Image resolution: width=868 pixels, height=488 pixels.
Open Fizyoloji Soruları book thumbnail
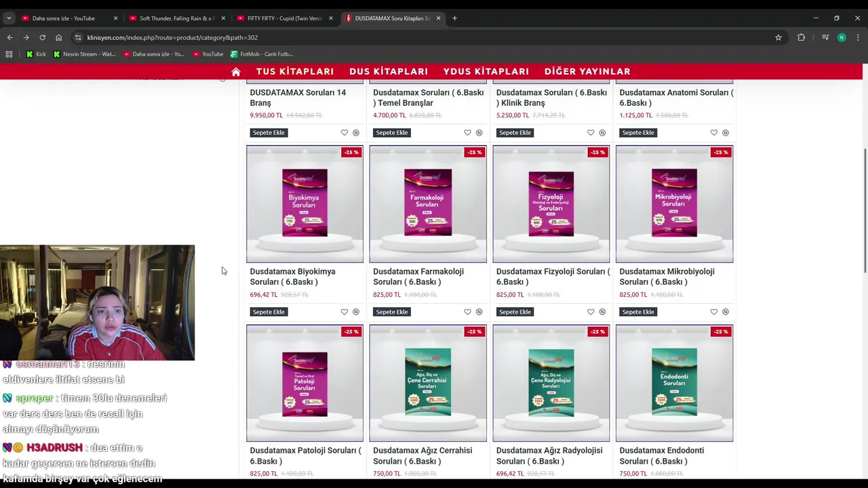pos(551,204)
